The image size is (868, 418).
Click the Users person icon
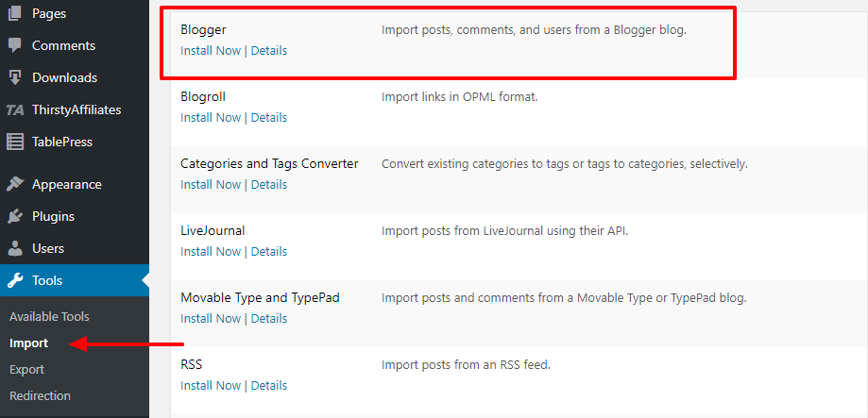[x=15, y=248]
